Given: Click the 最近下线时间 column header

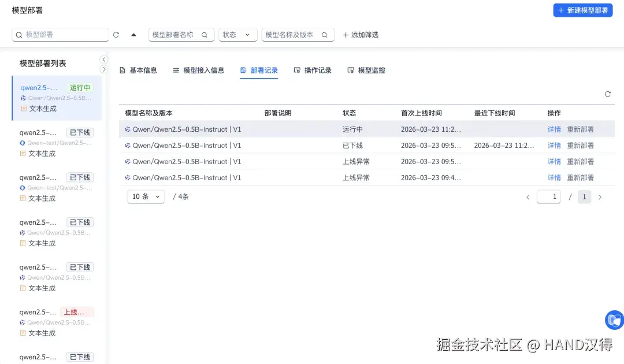Looking at the screenshot, I should pos(494,113).
